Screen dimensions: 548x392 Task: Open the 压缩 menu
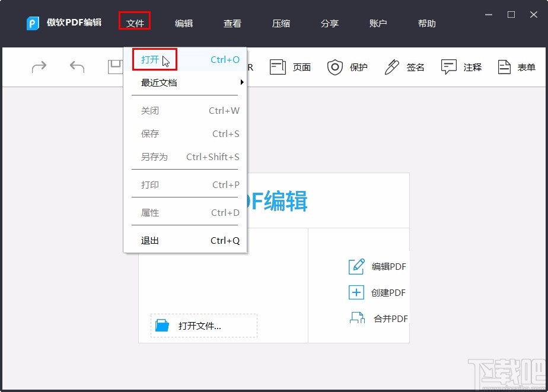(281, 24)
